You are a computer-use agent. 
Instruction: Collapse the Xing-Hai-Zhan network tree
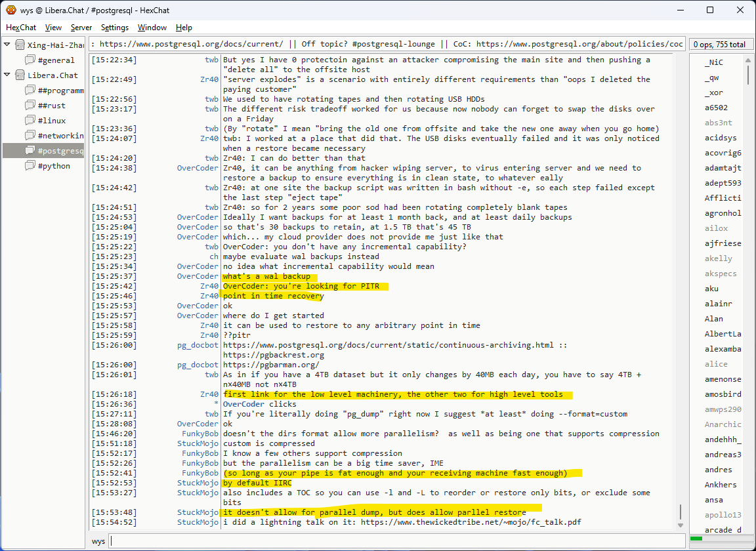(7, 45)
